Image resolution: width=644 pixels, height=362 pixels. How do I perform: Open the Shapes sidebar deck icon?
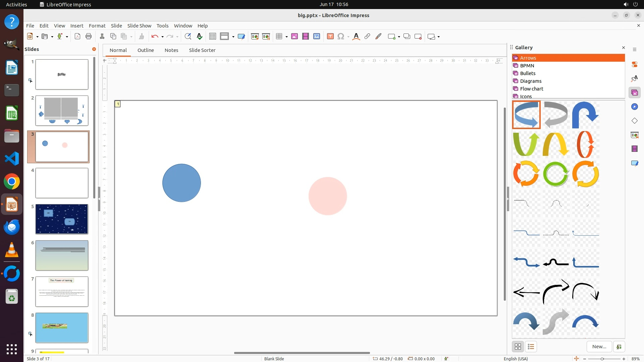click(x=634, y=121)
